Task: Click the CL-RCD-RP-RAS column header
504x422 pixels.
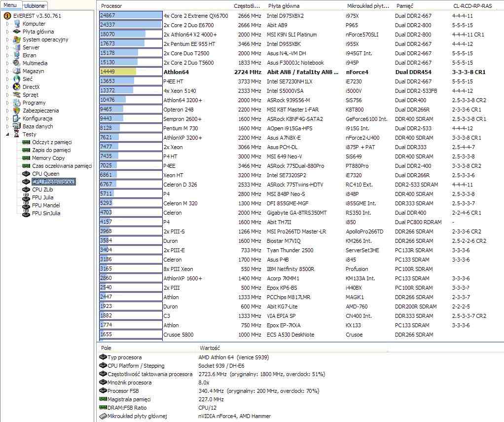Action: click(x=472, y=6)
